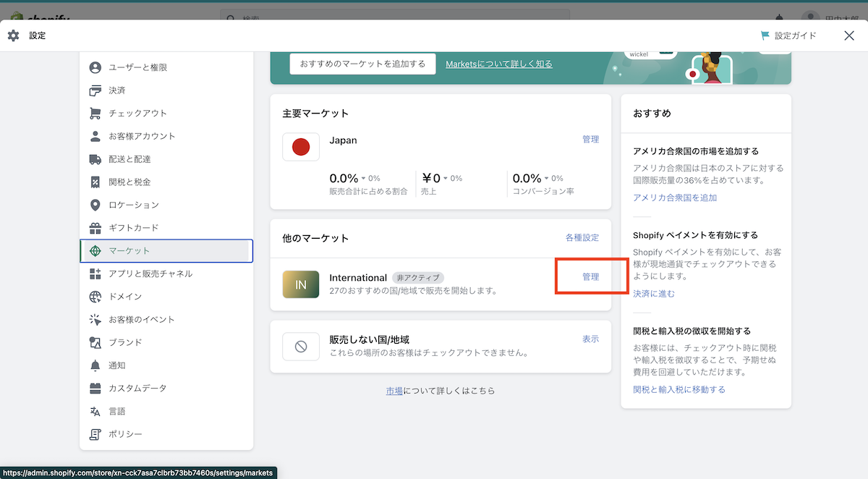The height and width of the screenshot is (479, 868).
Task: Open 市場 learn more link
Action: (394, 391)
